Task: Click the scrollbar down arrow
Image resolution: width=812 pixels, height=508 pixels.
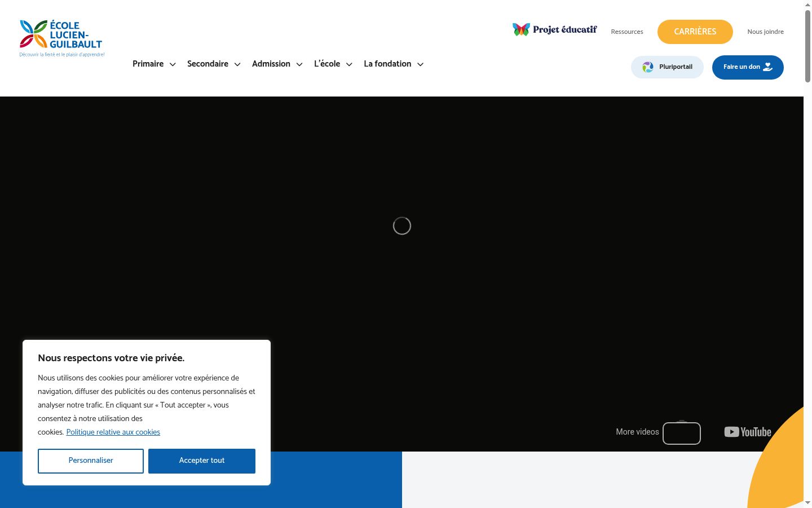Action: (x=807, y=502)
